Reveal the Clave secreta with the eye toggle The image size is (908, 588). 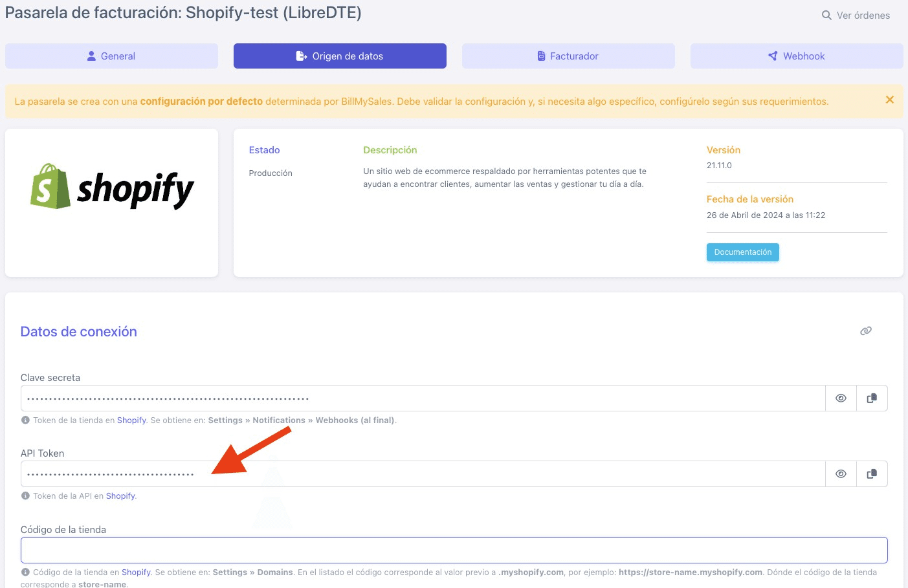pyautogui.click(x=841, y=398)
